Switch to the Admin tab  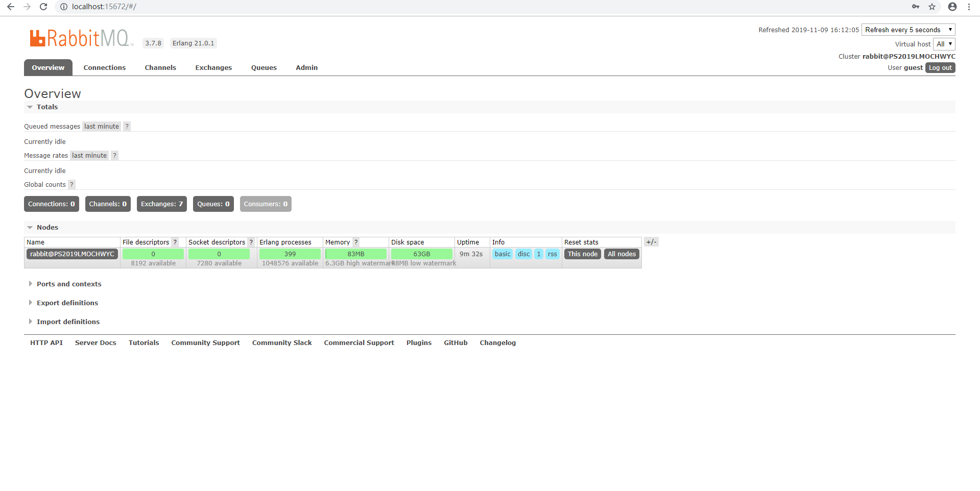click(x=307, y=67)
